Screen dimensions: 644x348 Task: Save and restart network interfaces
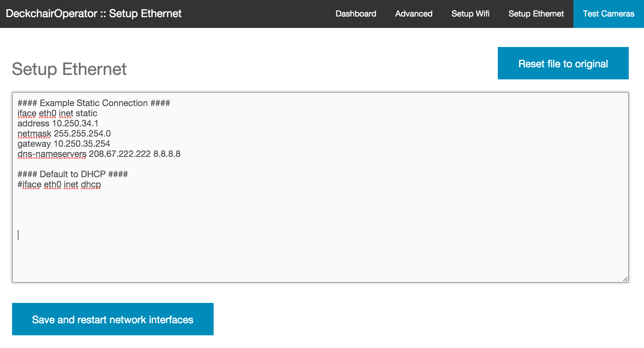click(113, 319)
